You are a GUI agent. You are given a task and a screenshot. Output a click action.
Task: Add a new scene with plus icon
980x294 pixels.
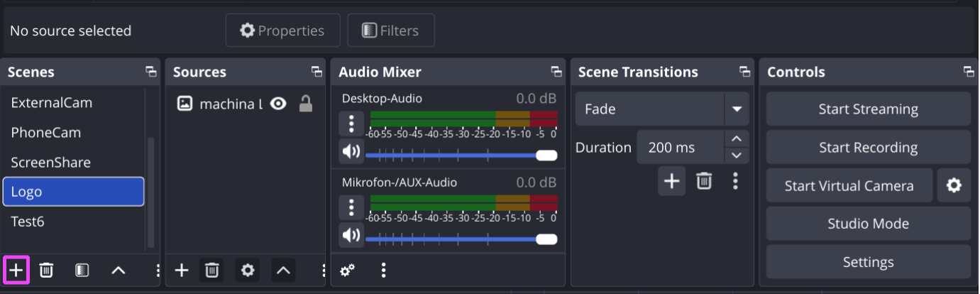[x=16, y=271]
